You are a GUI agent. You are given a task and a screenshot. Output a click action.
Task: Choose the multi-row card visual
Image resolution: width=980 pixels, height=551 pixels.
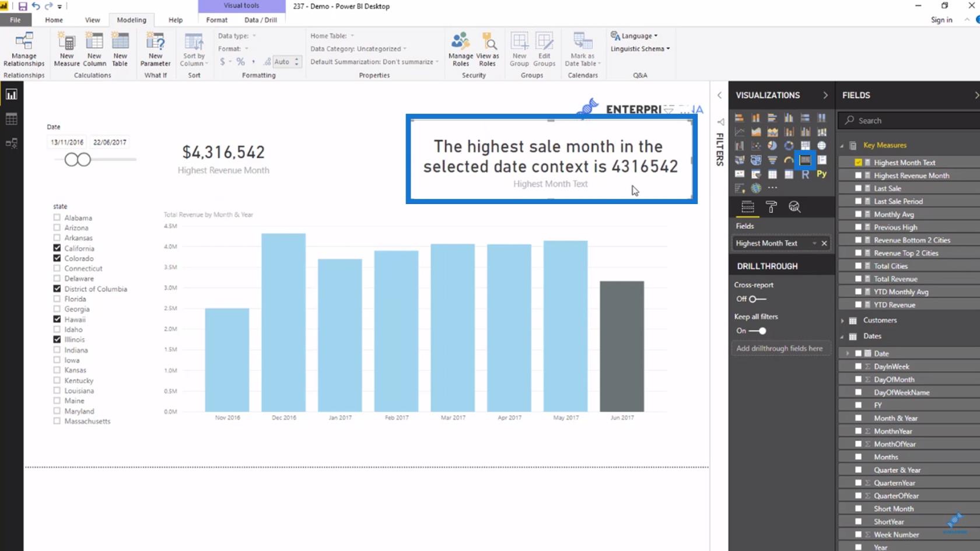821,160
